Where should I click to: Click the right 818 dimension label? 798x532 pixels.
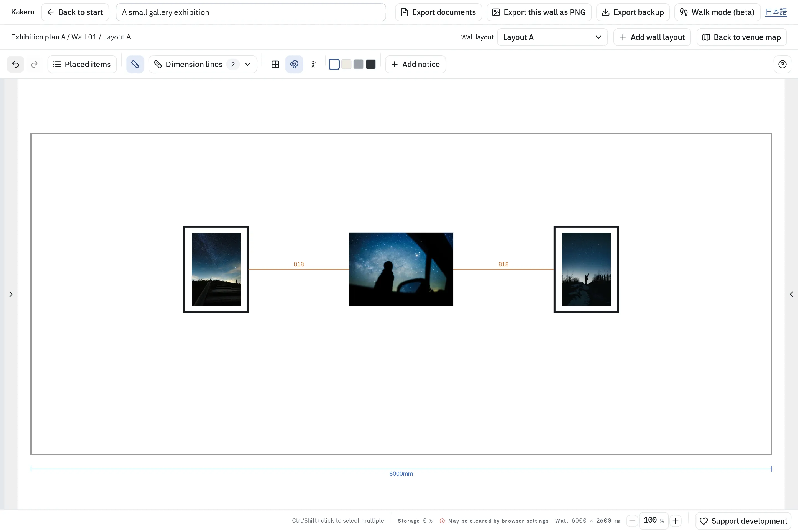503,264
